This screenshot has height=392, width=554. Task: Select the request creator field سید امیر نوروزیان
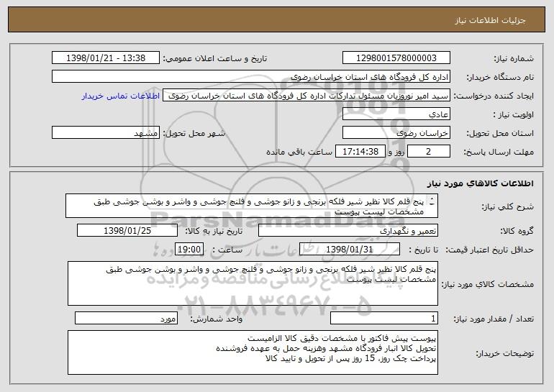(x=306, y=96)
